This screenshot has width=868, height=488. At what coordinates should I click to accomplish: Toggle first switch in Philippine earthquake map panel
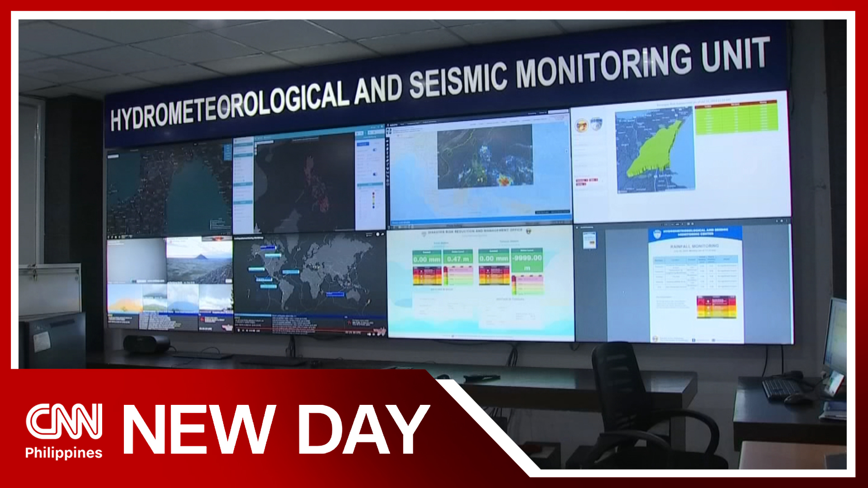pyautogui.click(x=375, y=149)
